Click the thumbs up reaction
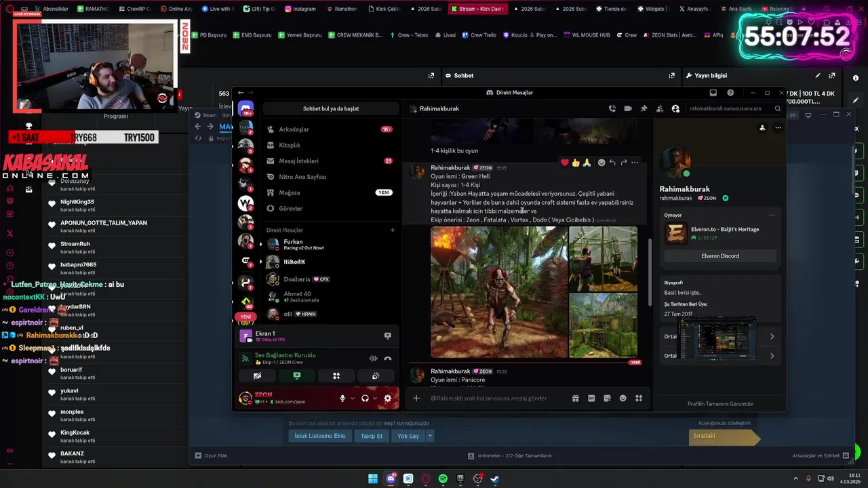The width and height of the screenshot is (868, 488). pyautogui.click(x=576, y=163)
